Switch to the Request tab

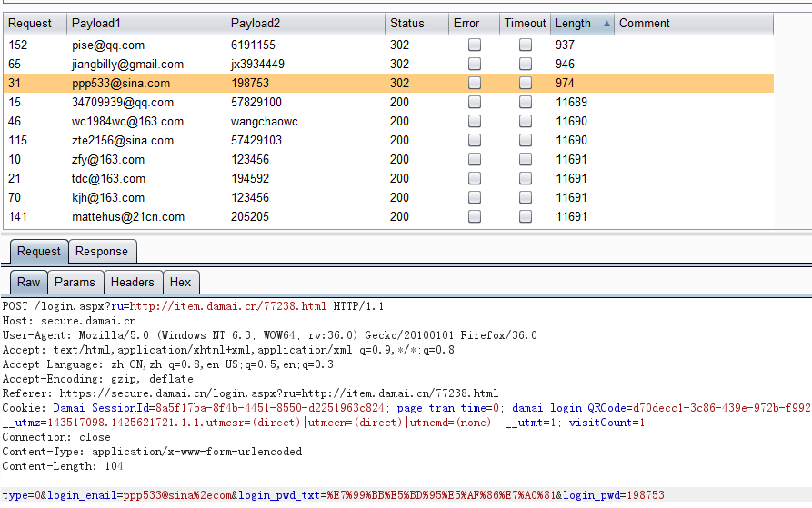tap(39, 252)
